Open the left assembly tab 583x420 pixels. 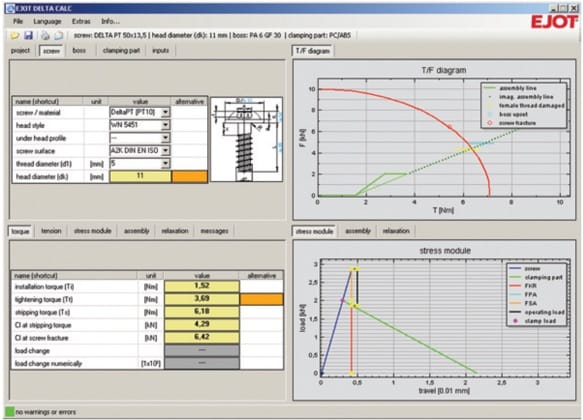click(136, 231)
